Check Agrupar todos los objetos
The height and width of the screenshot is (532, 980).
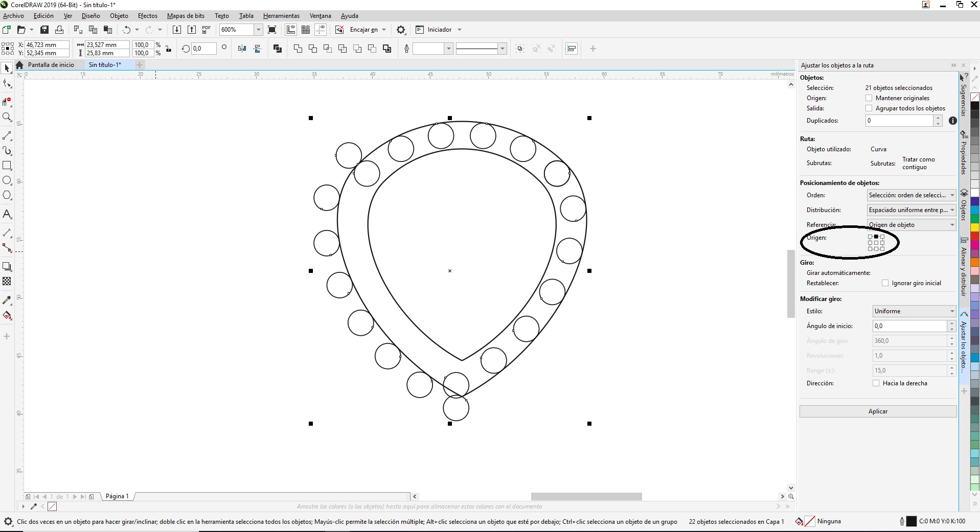(869, 108)
